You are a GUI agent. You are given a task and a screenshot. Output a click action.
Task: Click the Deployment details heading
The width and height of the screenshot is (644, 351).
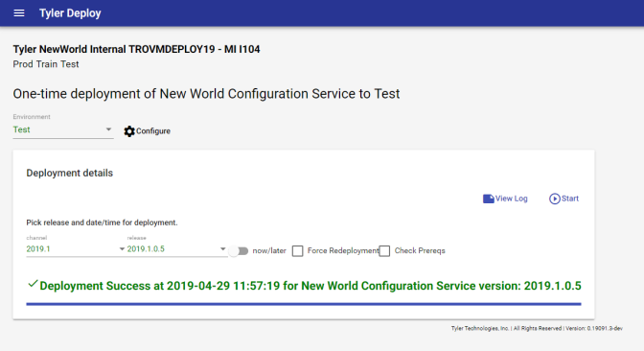click(x=69, y=173)
